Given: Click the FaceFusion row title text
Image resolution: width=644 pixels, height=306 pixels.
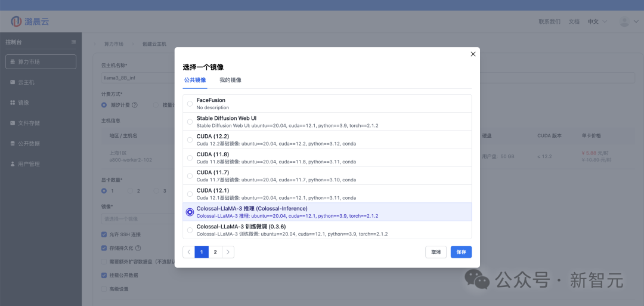Looking at the screenshot, I should tap(210, 100).
